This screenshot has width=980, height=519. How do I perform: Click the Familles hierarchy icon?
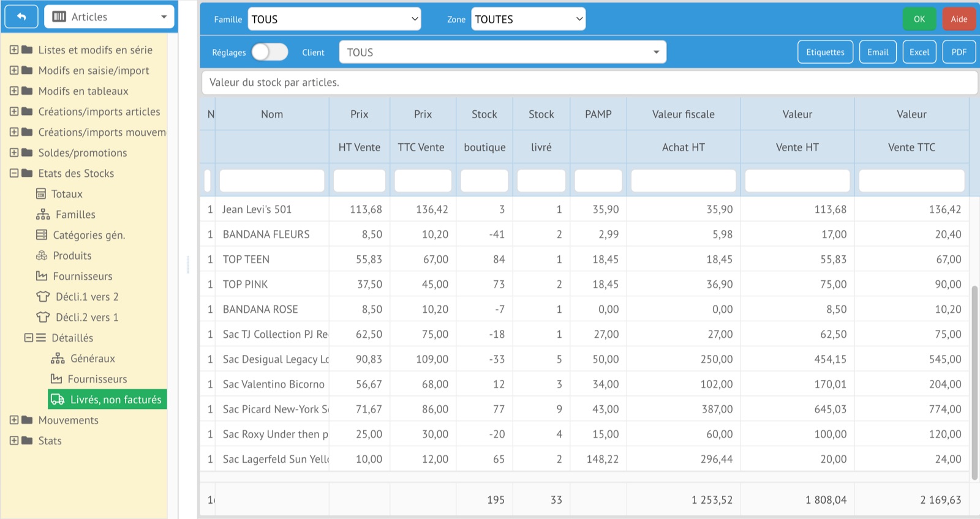43,215
